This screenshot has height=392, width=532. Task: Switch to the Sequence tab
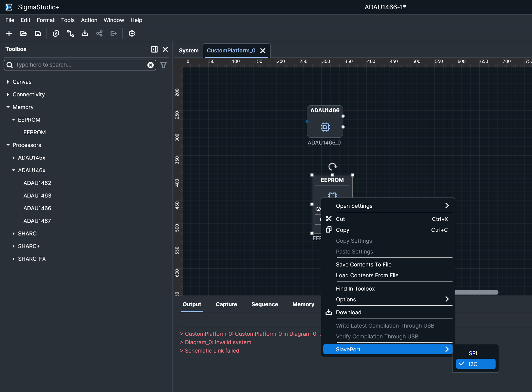point(265,304)
